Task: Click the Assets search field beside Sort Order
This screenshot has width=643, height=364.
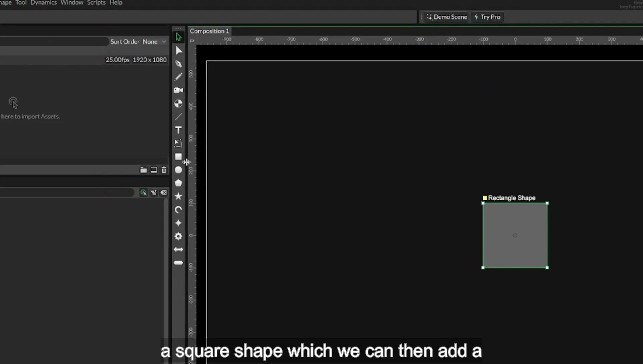Action: (x=54, y=41)
